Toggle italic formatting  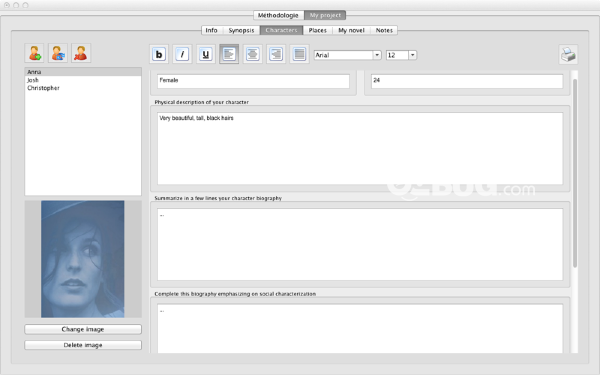click(x=182, y=54)
